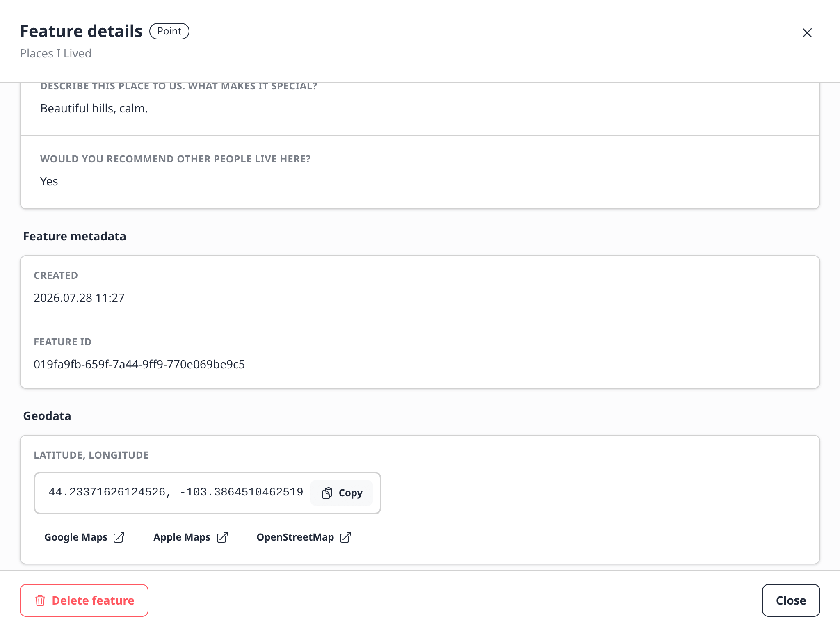Click the "Feature details" title
Viewport: 840px width, 630px height.
click(x=81, y=31)
